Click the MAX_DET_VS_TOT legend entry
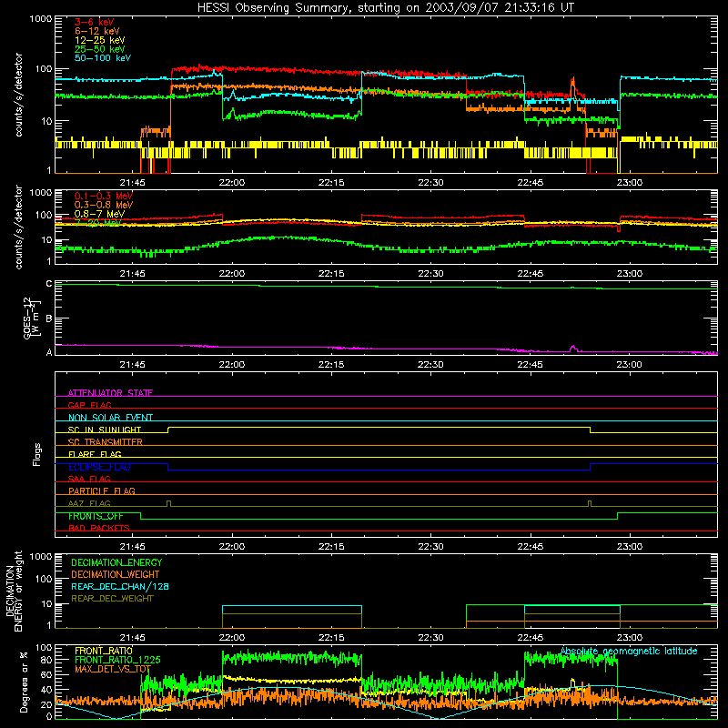Viewport: 728px width, 728px height. pos(113,669)
